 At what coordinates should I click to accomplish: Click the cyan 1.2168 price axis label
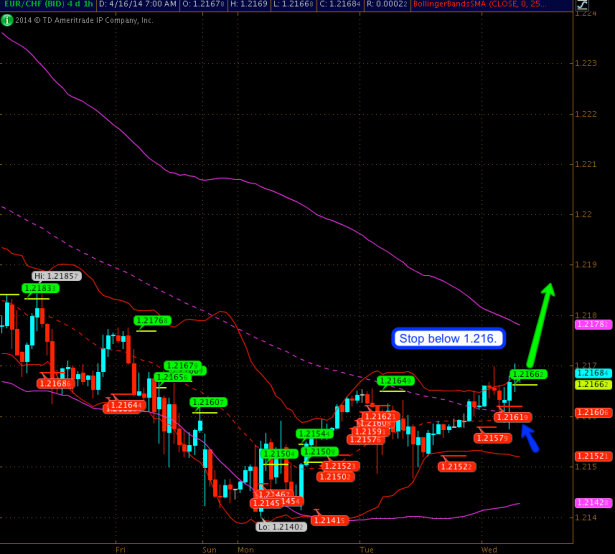[593, 372]
